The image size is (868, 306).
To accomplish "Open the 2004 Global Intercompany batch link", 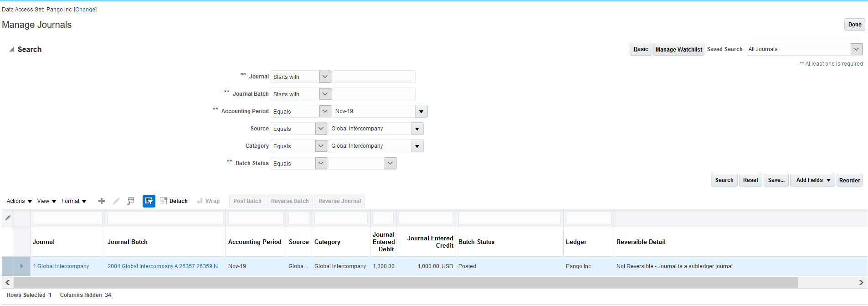I will coord(162,266).
